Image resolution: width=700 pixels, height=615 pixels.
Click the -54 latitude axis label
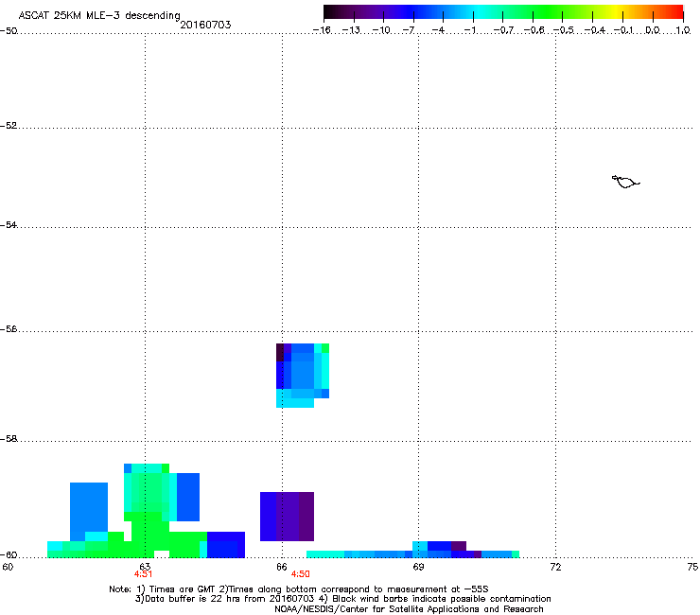pyautogui.click(x=9, y=225)
